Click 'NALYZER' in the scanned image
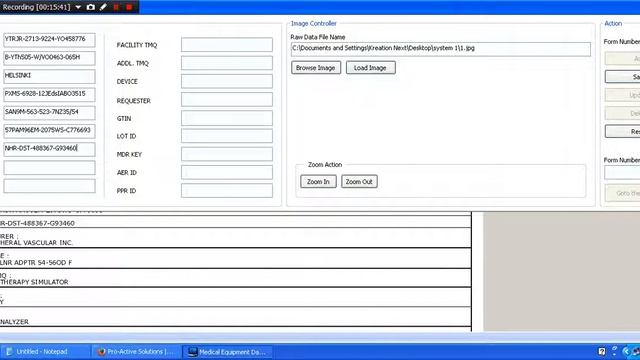 coord(14,322)
